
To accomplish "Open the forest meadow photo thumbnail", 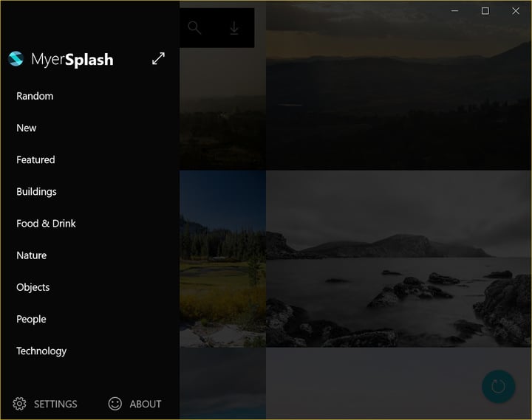I will (223, 258).
